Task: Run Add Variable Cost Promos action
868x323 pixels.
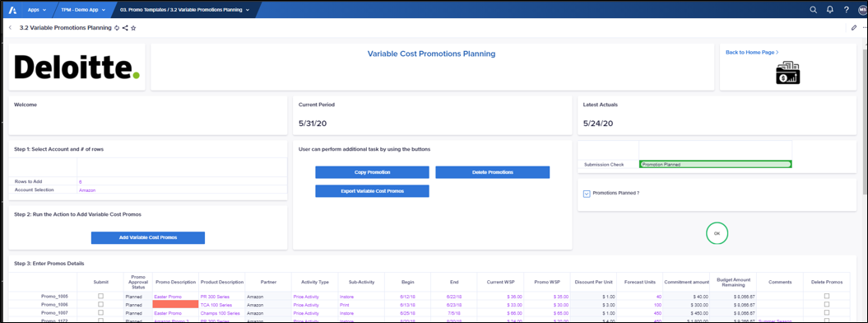Action: coord(148,237)
